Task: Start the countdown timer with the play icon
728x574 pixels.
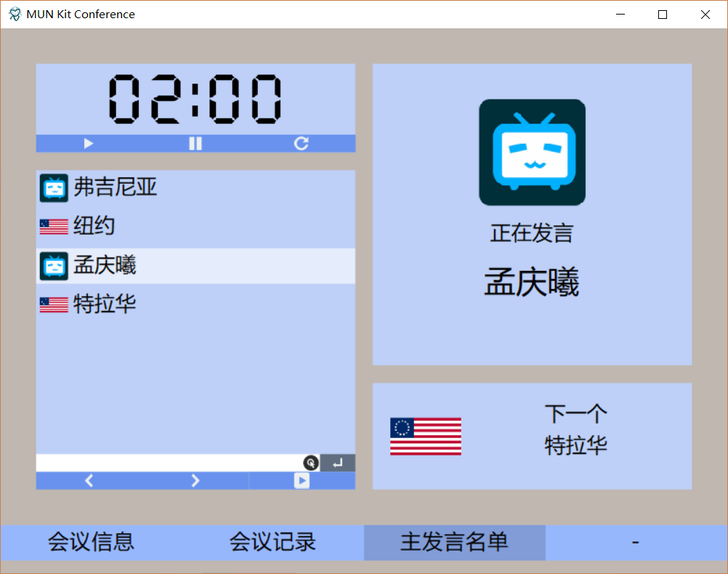Action: [x=88, y=143]
